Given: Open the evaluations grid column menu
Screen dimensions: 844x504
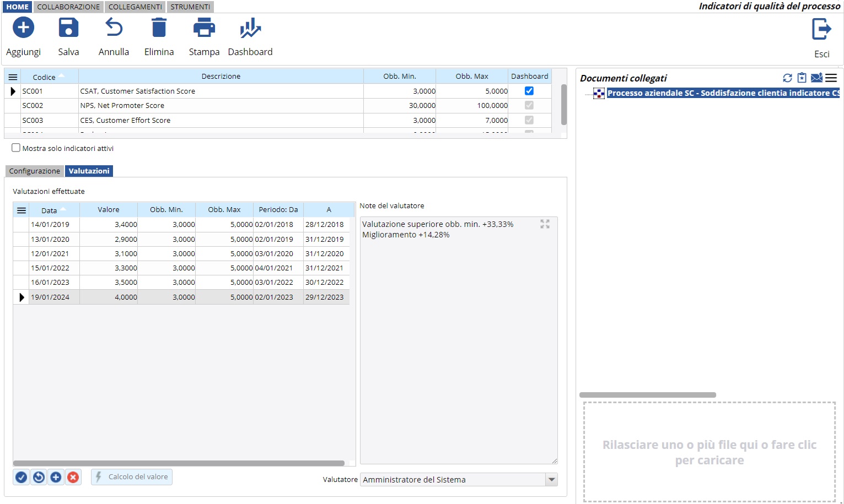Looking at the screenshot, I should click(21, 210).
